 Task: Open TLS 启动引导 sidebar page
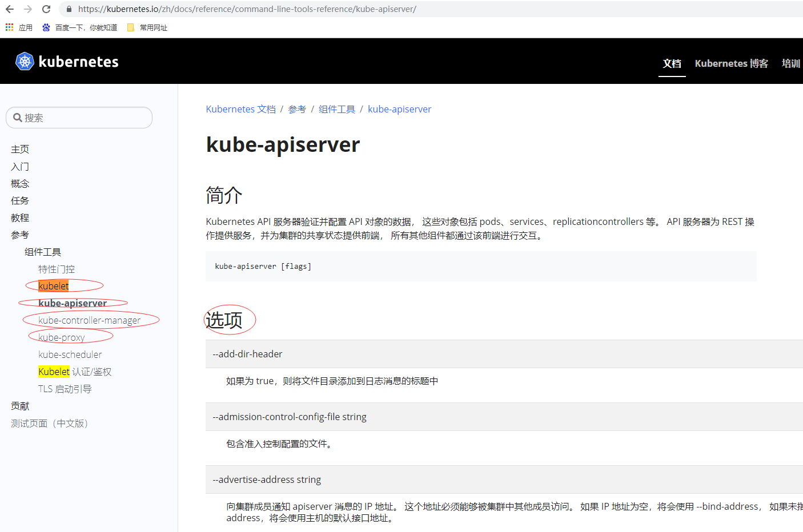pyautogui.click(x=65, y=389)
